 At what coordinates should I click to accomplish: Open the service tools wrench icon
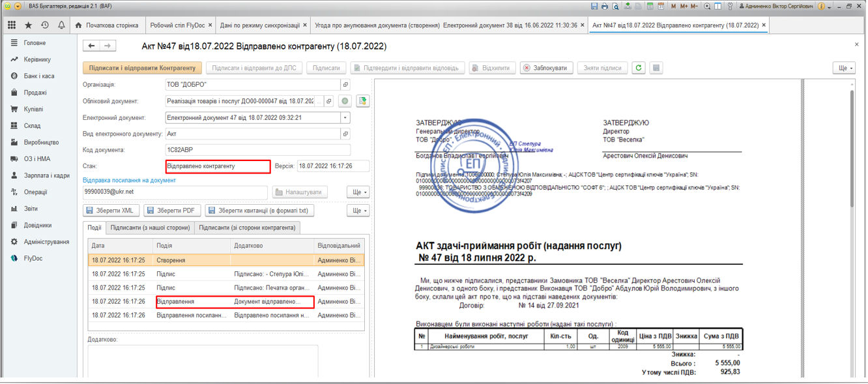coord(730,7)
